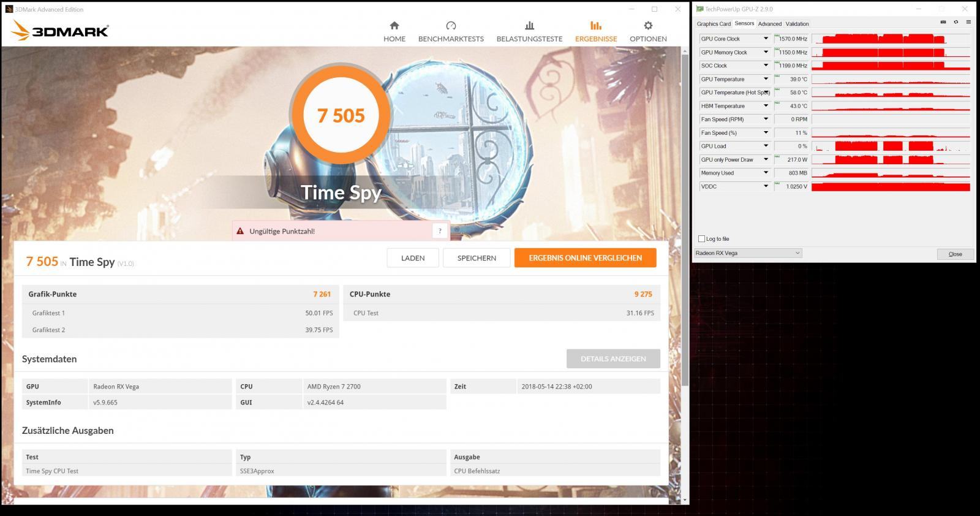
Task: Click the Grafiktest 1 row
Action: tap(180, 313)
